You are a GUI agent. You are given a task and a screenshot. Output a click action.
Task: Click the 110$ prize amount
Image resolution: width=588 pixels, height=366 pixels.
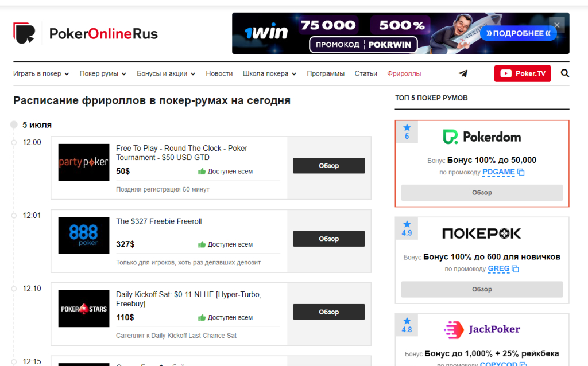click(125, 317)
